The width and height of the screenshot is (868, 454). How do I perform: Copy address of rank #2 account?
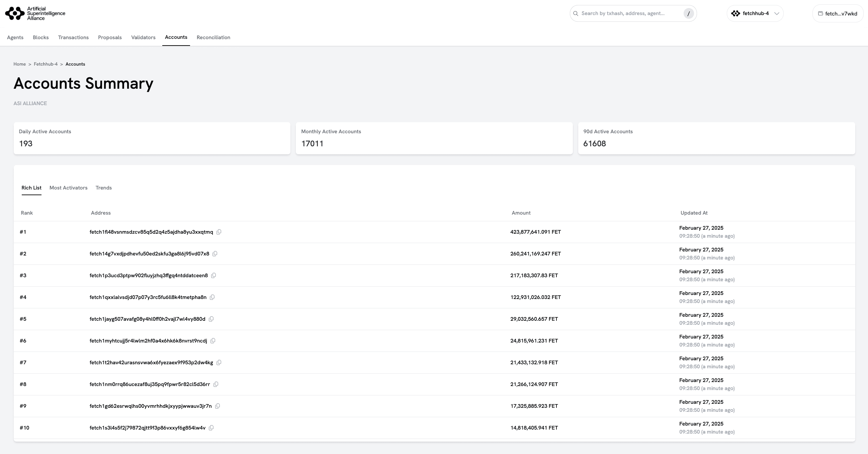tap(215, 254)
